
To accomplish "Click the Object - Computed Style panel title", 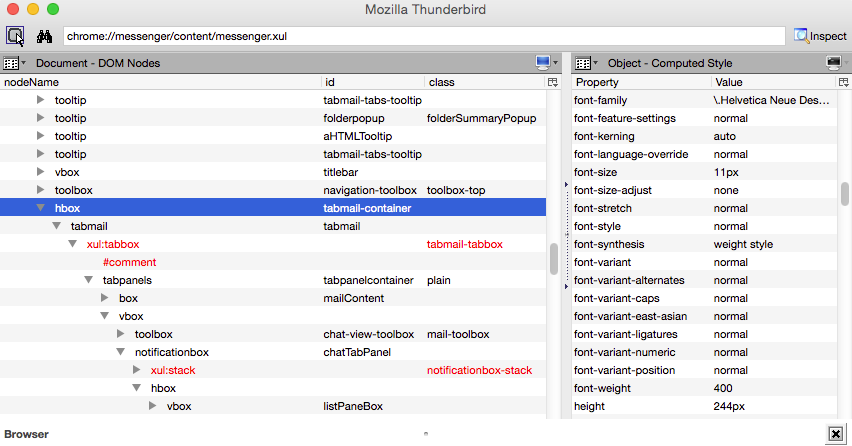I will point(670,63).
